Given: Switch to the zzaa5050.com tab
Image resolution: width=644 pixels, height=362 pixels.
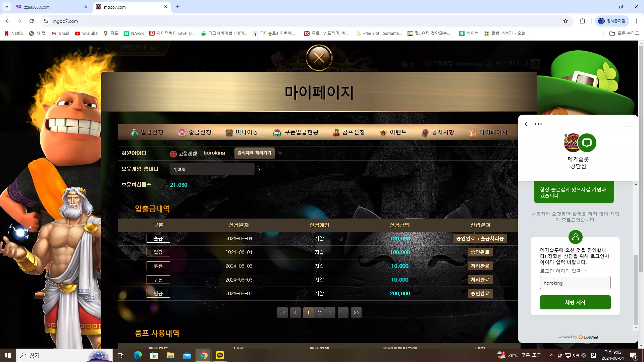Looking at the screenshot, I should (50, 7).
